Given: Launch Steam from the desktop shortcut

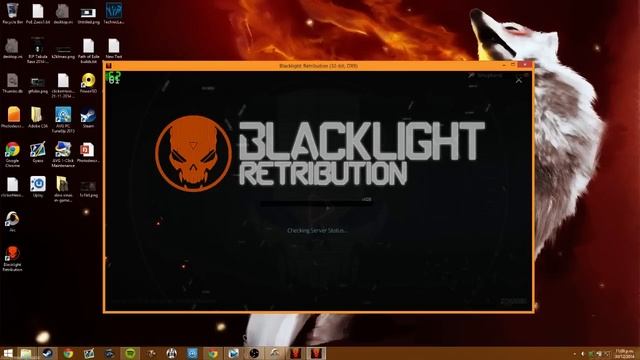Looking at the screenshot, I should point(88,118).
